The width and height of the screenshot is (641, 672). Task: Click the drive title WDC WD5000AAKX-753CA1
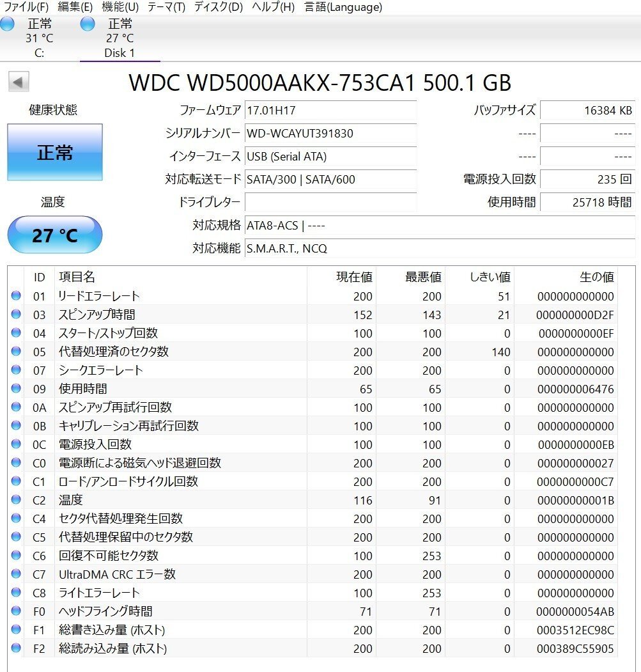pyautogui.click(x=272, y=82)
